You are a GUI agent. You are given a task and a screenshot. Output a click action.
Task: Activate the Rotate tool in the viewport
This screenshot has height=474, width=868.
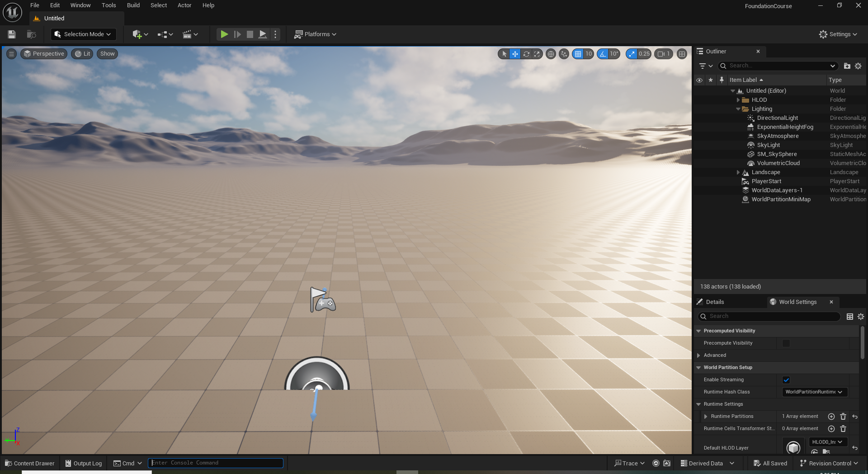click(x=526, y=54)
